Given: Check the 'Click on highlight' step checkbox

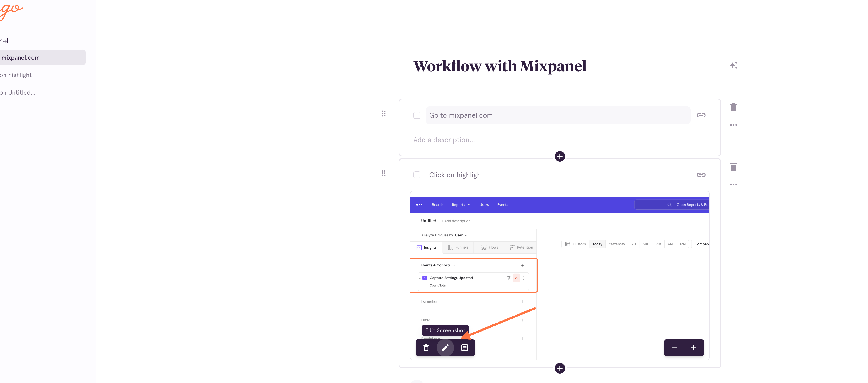Looking at the screenshot, I should pos(417,175).
